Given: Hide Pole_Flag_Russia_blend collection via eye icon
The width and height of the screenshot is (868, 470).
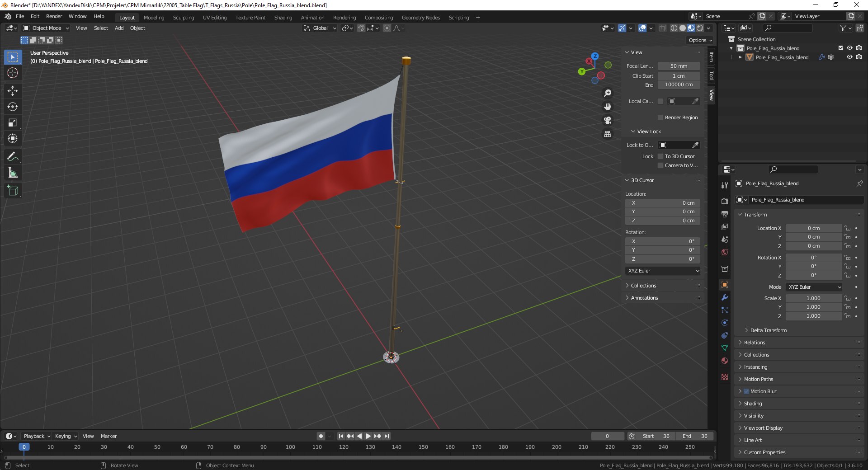Looking at the screenshot, I should click(849, 48).
